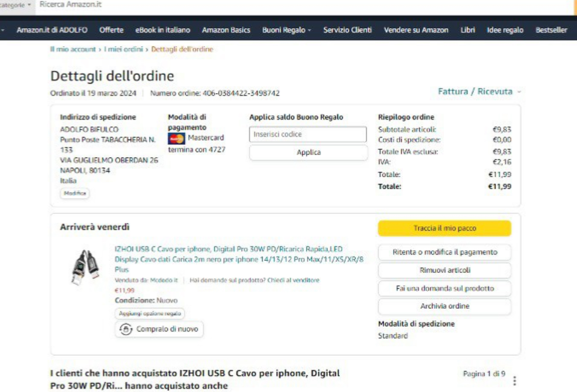Click Ritenta o modifica il pagamento

444,252
